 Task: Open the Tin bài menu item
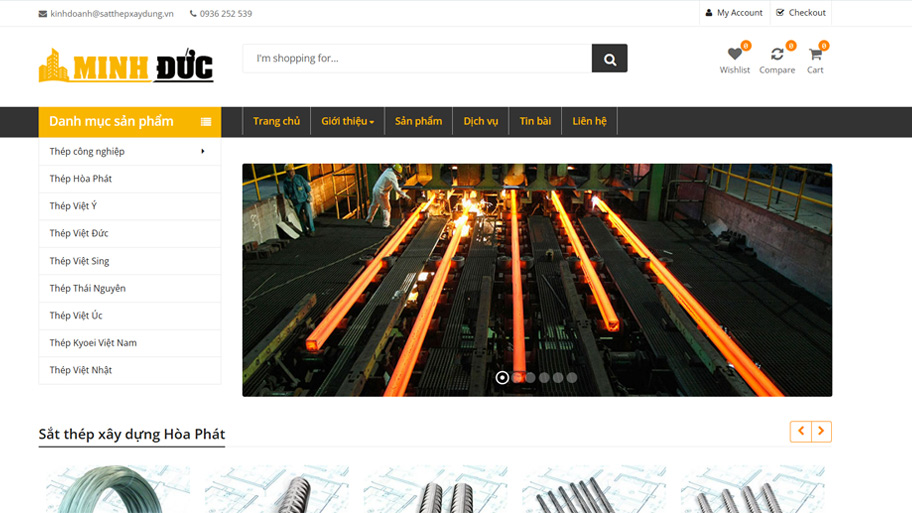click(535, 121)
